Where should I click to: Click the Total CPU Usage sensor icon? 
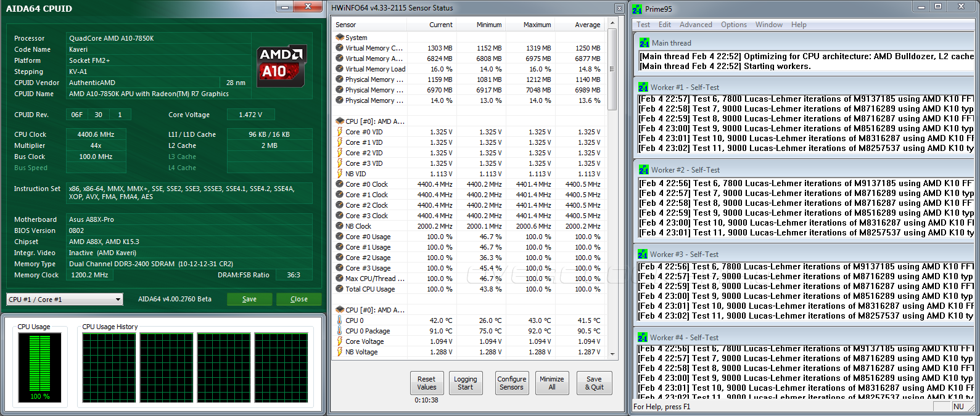(339, 289)
